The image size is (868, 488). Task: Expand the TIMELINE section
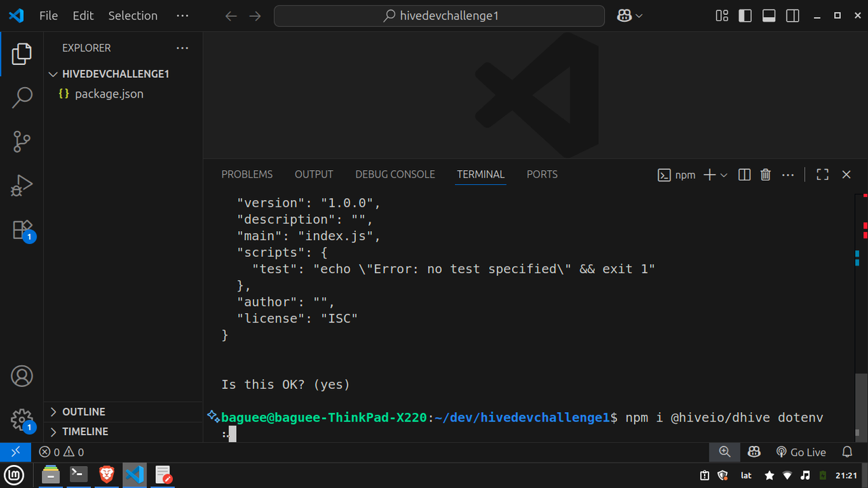pos(85,432)
